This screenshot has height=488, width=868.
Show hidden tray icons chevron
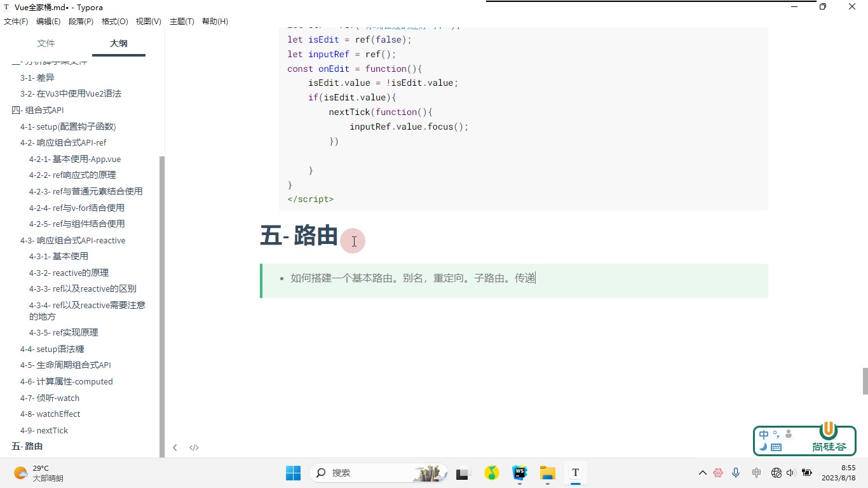click(702, 473)
